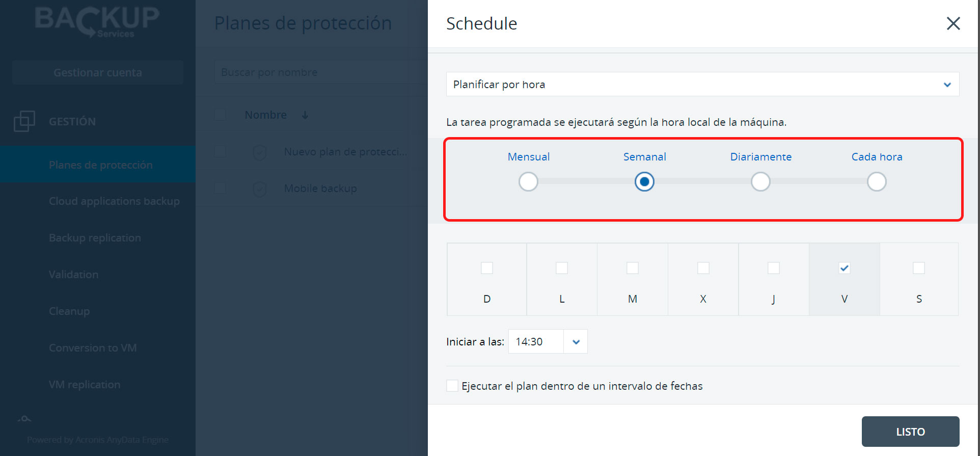Click the "Buscar por nombre" search field
The height and width of the screenshot is (456, 980).
coord(306,72)
